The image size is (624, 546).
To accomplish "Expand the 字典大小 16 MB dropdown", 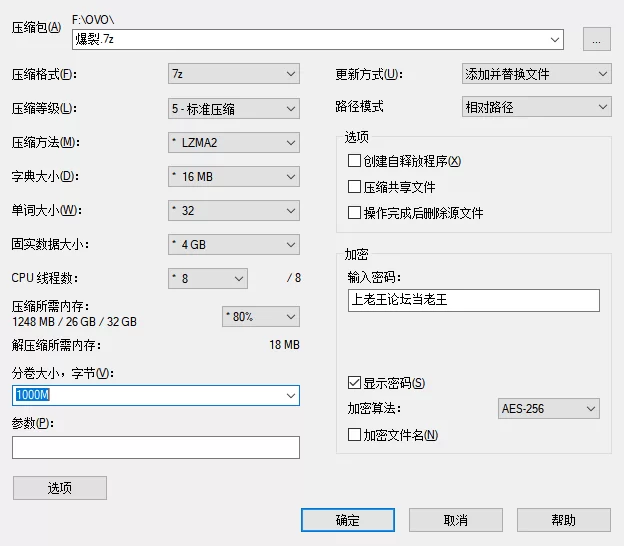I will tap(234, 177).
